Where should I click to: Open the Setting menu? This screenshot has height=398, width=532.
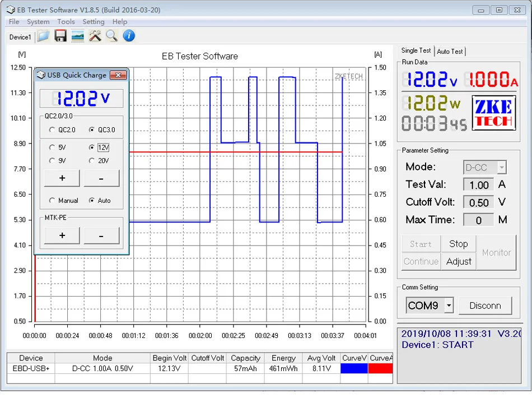coord(94,22)
